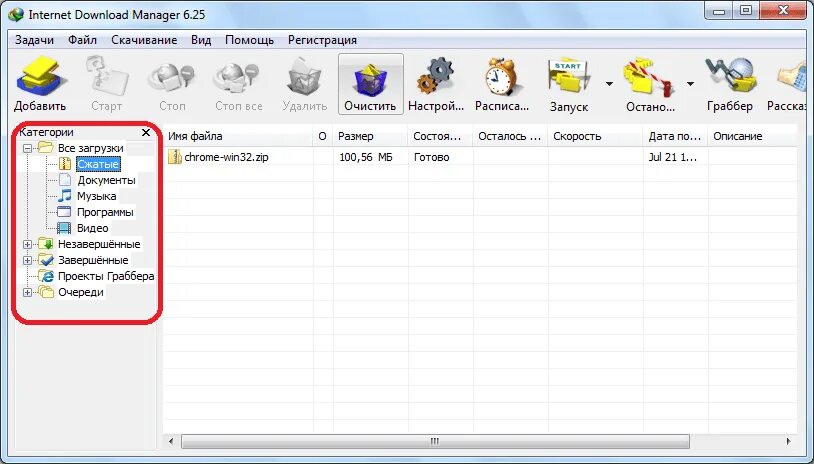Click the Остановить queue stop icon
Screen dimensions: 814x464
[649, 79]
